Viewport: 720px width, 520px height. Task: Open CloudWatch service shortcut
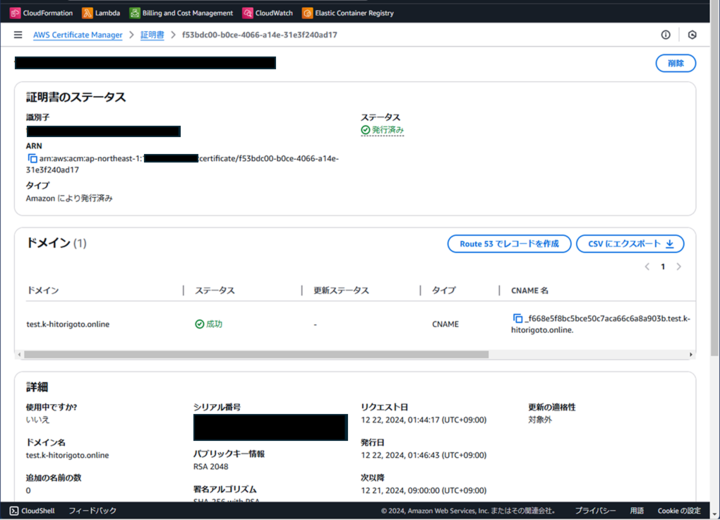[268, 13]
